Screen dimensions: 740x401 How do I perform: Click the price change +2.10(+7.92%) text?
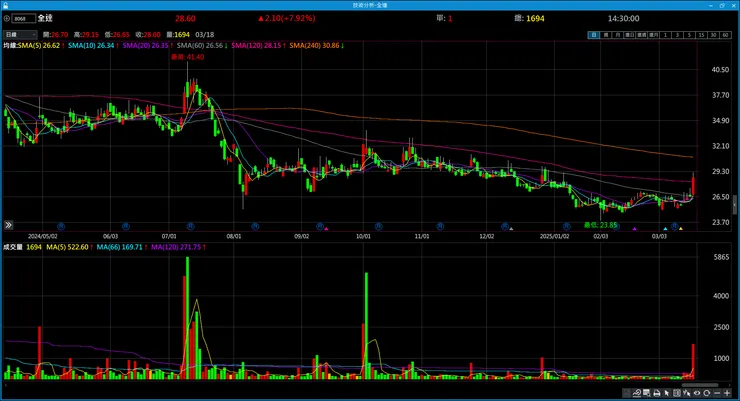[286, 18]
